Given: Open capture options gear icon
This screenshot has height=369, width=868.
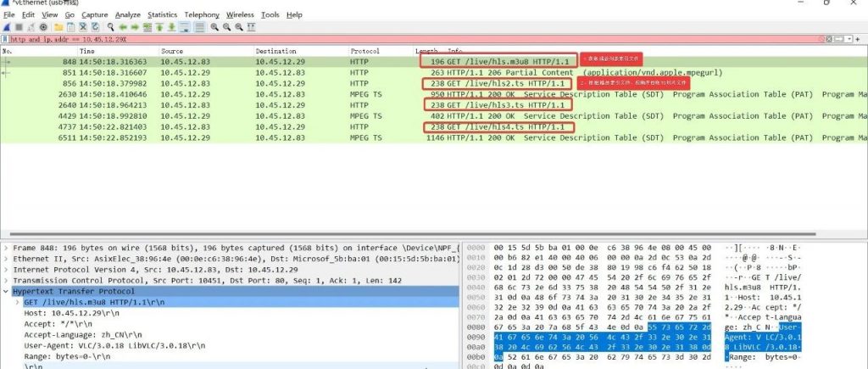Looking at the screenshot, I should click(x=43, y=27).
